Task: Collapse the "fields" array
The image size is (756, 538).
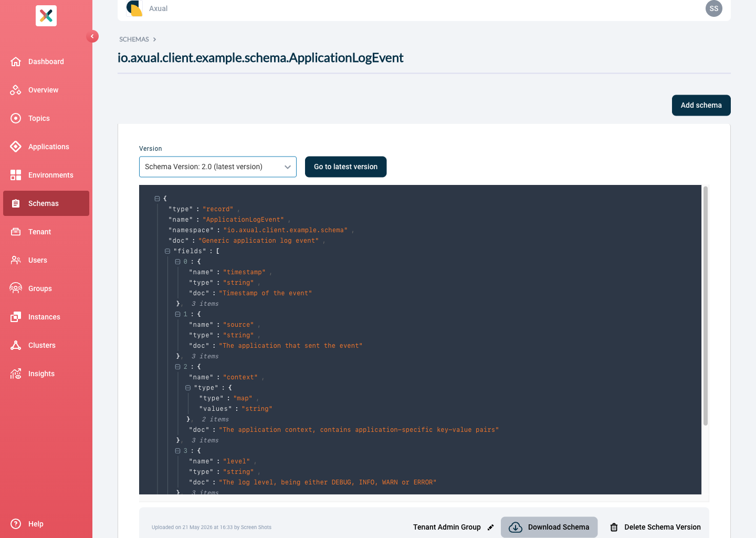Action: 167,251
